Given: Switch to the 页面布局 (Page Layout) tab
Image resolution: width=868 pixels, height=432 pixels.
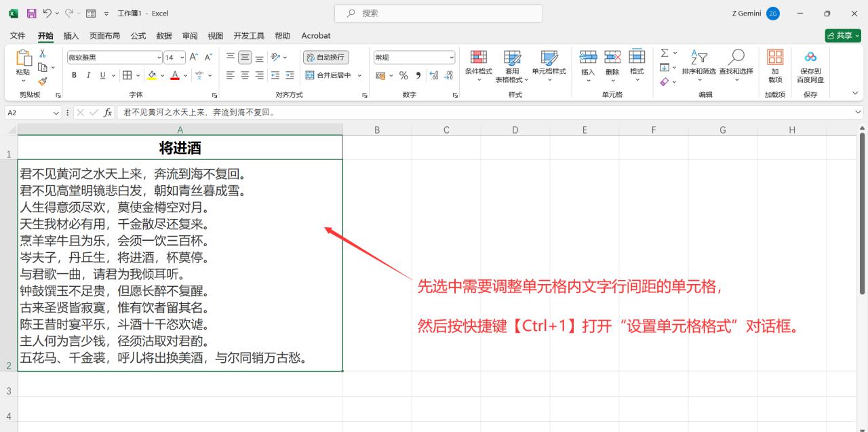Looking at the screenshot, I should pyautogui.click(x=104, y=36).
